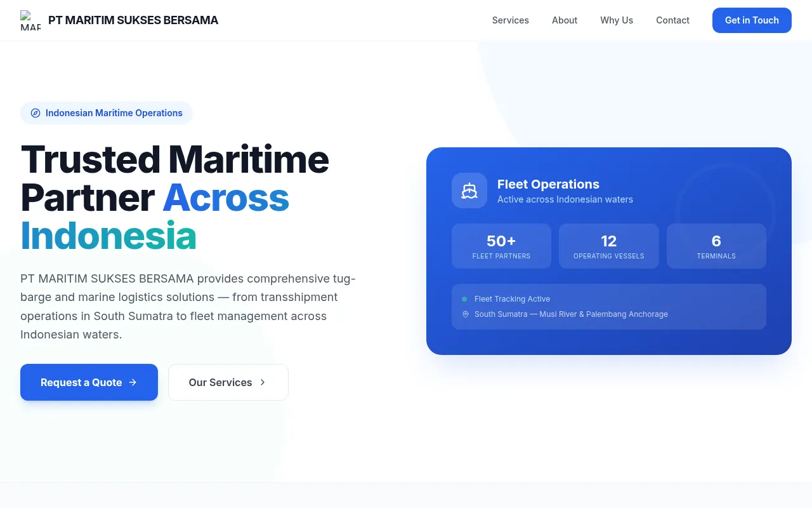Click the PT MARITIM SUKSES BERSAMA brand name

133,20
